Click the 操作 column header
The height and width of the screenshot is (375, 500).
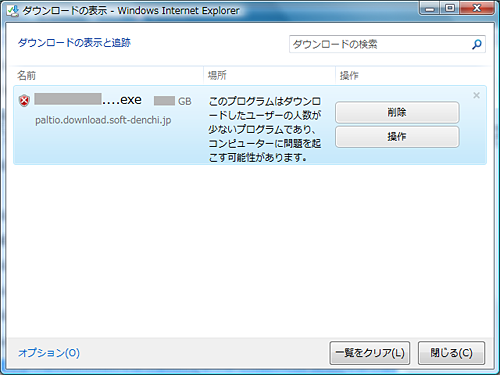coord(349,75)
